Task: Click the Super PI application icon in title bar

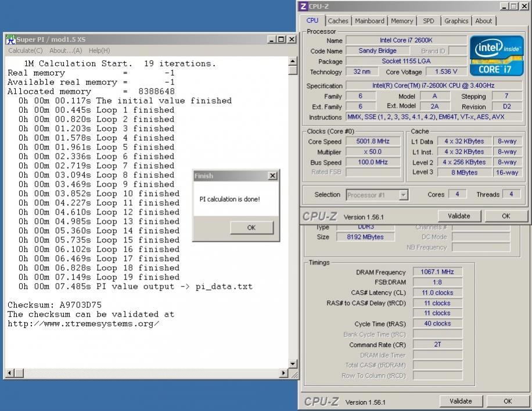Action: tap(11, 40)
